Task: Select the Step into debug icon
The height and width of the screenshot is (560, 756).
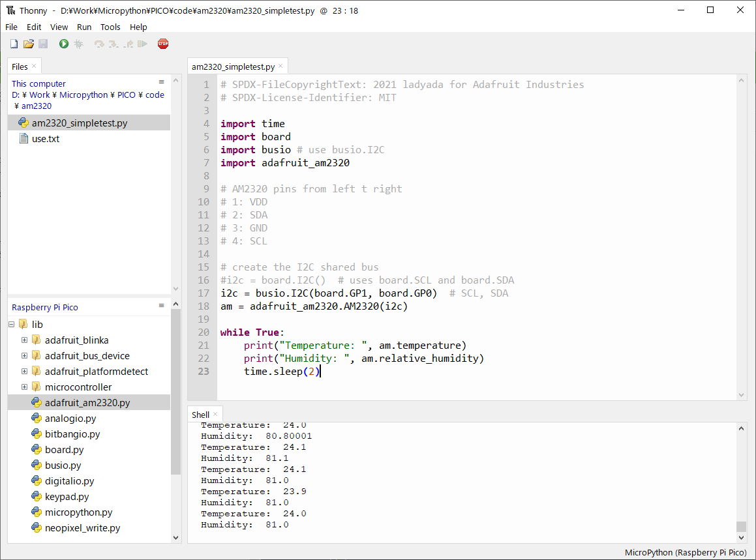Action: tap(113, 43)
